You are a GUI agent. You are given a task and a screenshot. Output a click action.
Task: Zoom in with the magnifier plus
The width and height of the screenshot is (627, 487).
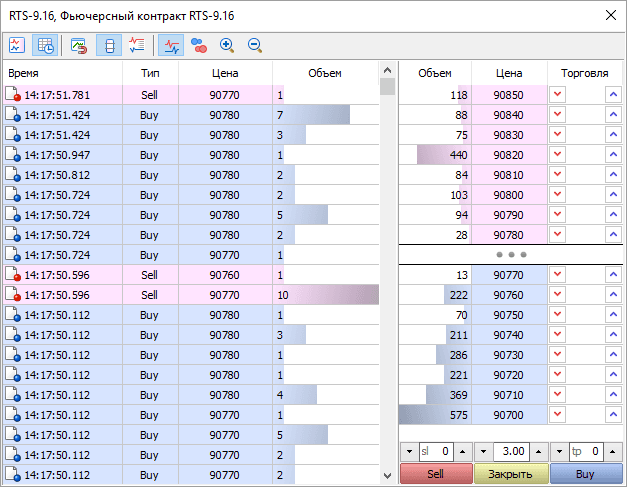pos(227,45)
